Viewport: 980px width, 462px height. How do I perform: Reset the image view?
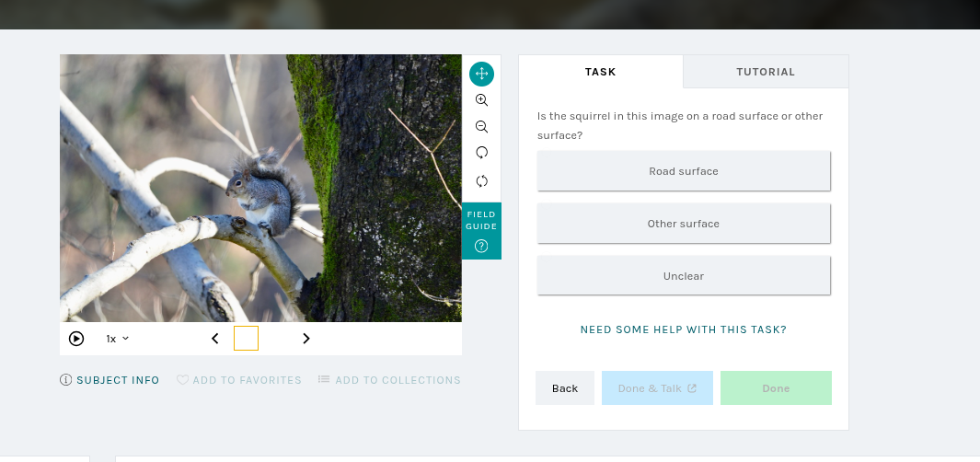pos(481,180)
